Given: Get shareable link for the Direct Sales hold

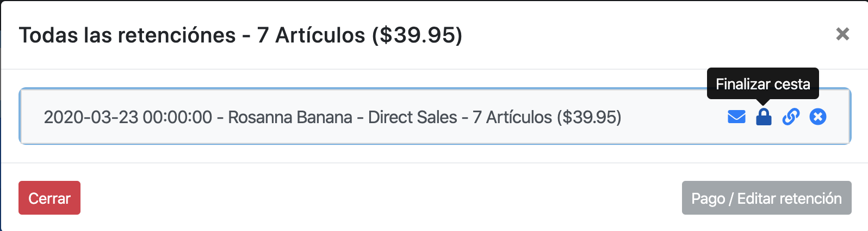Looking at the screenshot, I should coord(791,117).
